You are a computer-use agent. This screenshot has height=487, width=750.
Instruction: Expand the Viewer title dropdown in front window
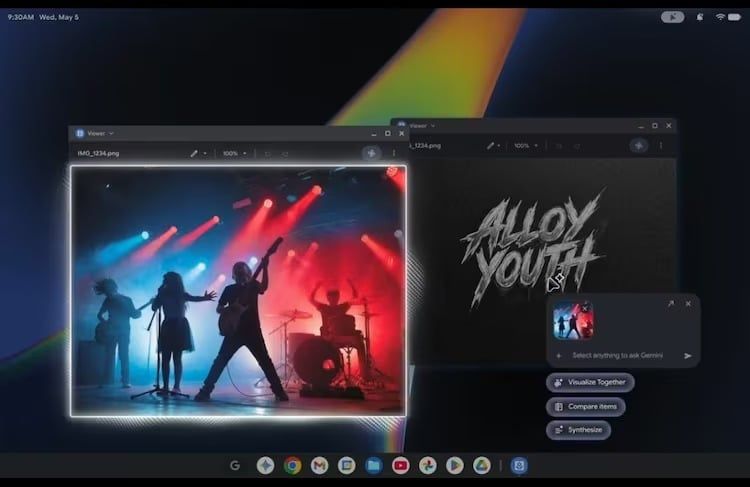(x=111, y=133)
